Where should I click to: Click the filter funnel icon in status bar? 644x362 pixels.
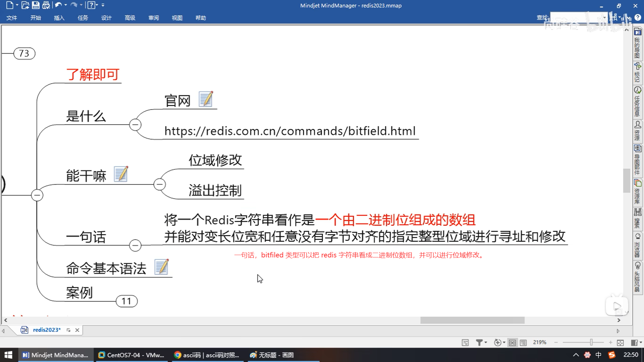pyautogui.click(x=479, y=342)
